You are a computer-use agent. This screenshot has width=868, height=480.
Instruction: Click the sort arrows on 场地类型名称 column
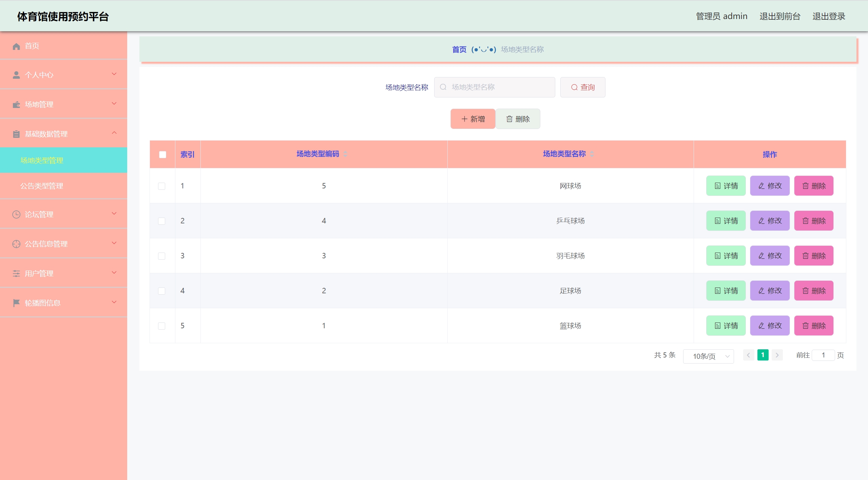(592, 154)
